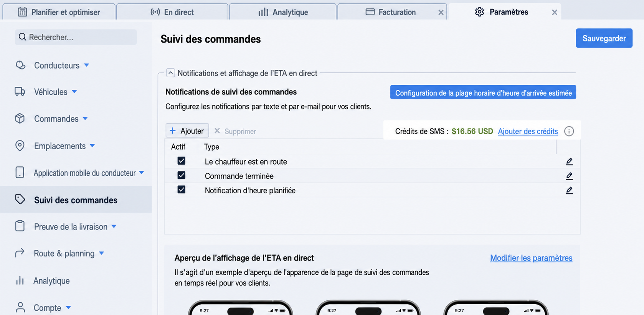
Task: Click the Actif column header
Action: pyautogui.click(x=178, y=147)
